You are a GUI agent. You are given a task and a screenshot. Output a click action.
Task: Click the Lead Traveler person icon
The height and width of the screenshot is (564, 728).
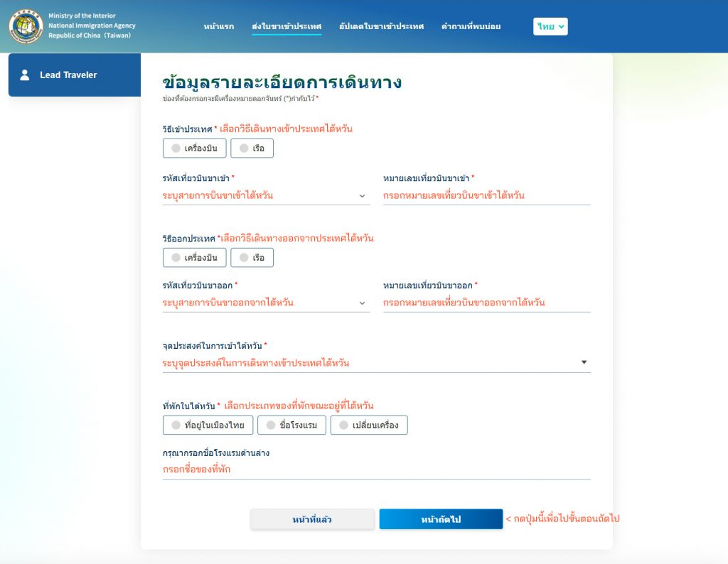[x=25, y=75]
